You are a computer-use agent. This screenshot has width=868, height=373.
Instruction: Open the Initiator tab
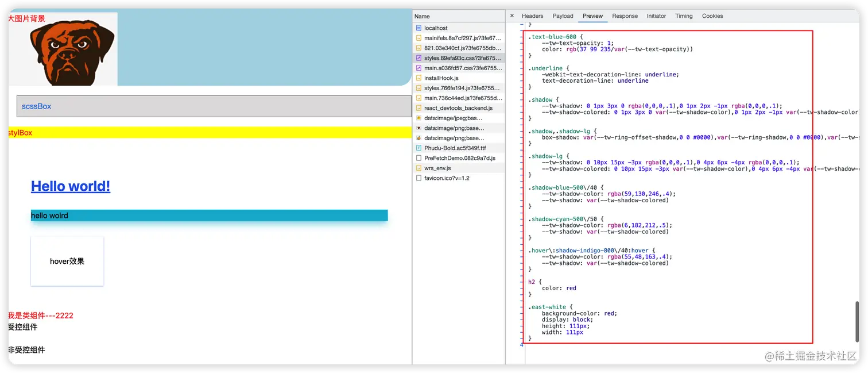656,16
